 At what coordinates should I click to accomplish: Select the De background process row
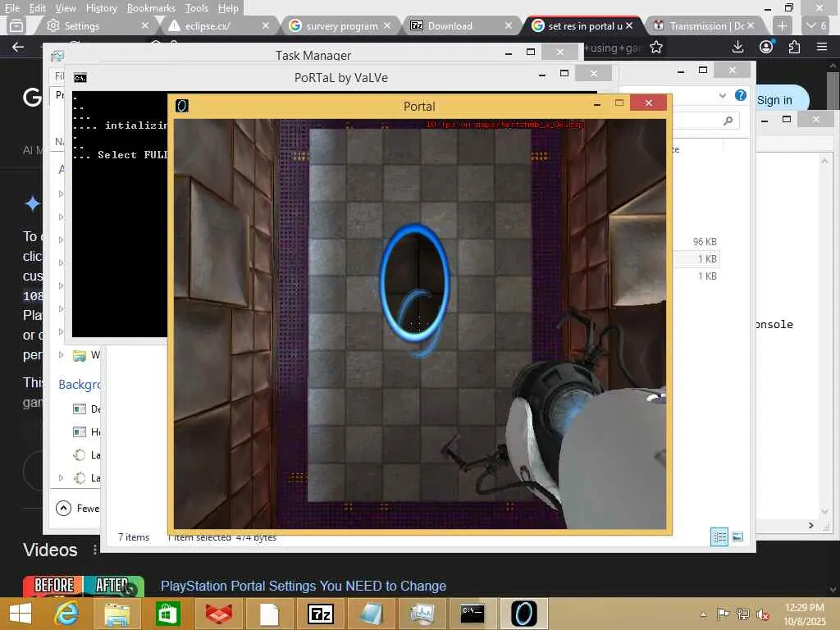coord(86,409)
